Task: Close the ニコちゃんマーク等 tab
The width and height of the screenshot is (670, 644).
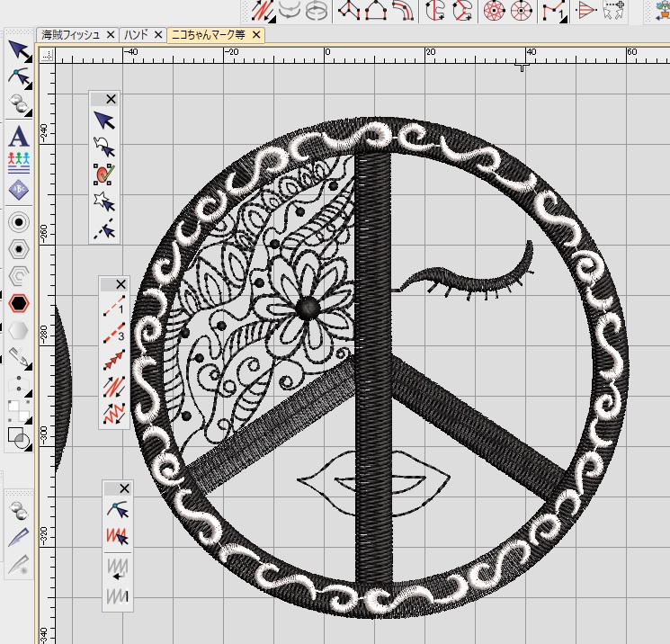Action: 256,34
